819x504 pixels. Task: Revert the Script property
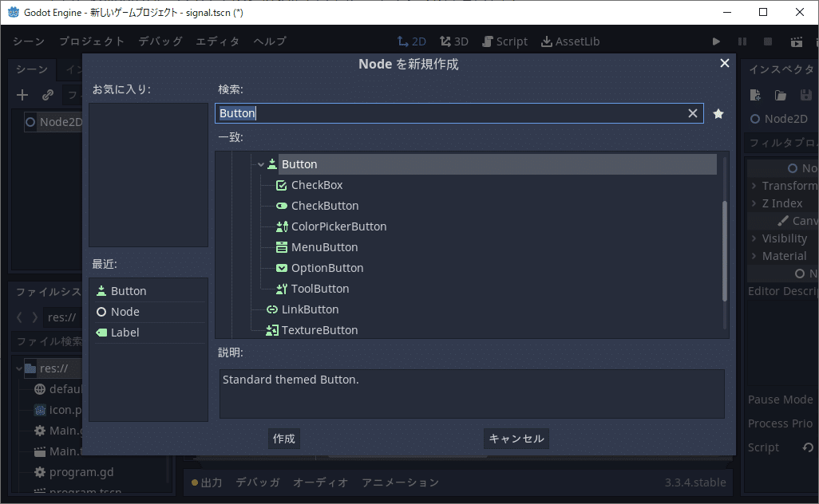coord(808,447)
